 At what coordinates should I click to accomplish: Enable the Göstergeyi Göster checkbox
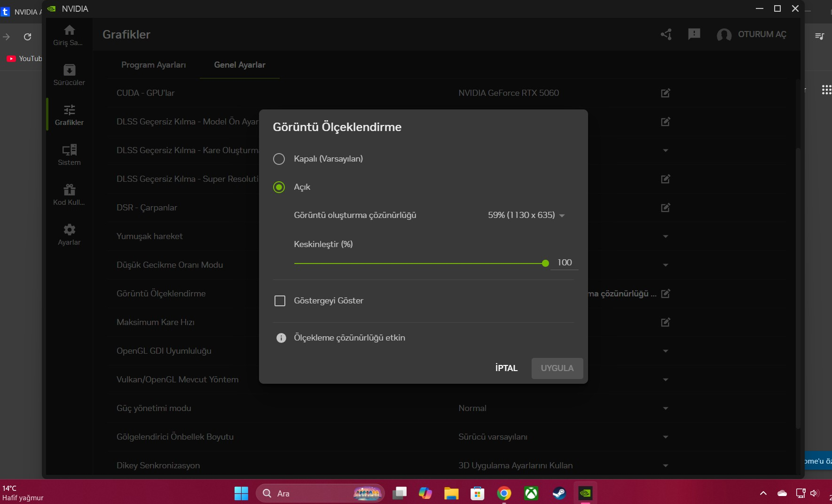(280, 301)
